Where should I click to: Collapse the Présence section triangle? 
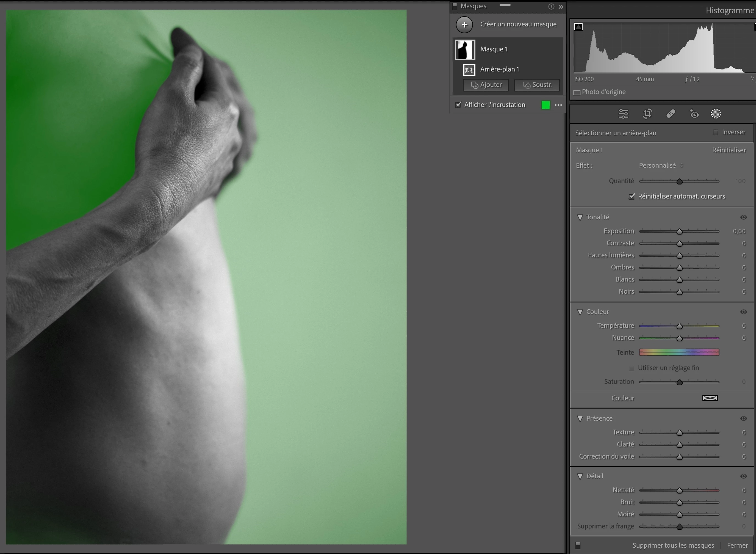click(x=580, y=418)
